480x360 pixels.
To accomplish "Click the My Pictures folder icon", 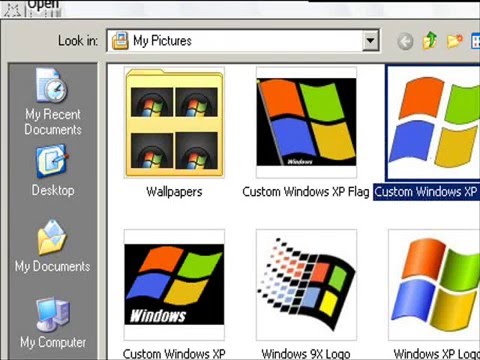I will (x=120, y=41).
